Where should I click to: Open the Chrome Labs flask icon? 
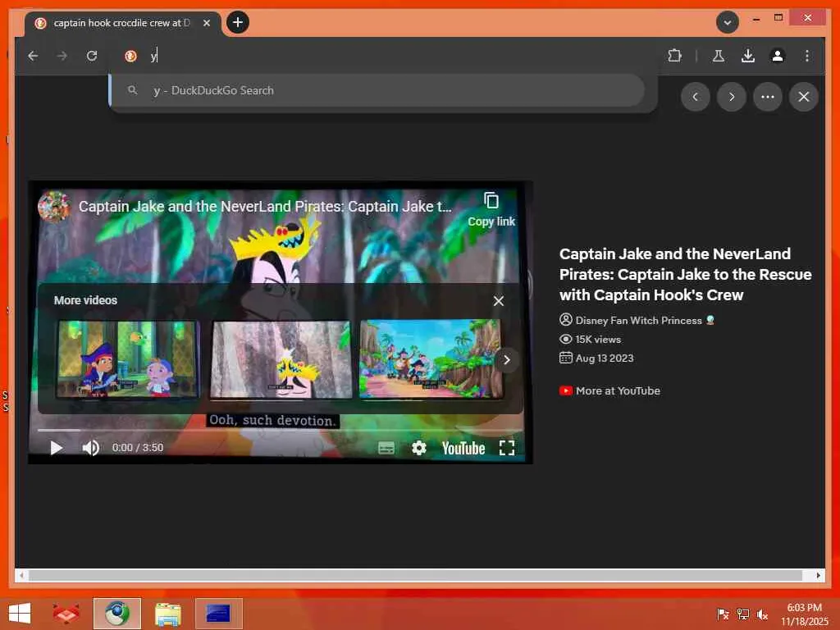coord(719,56)
